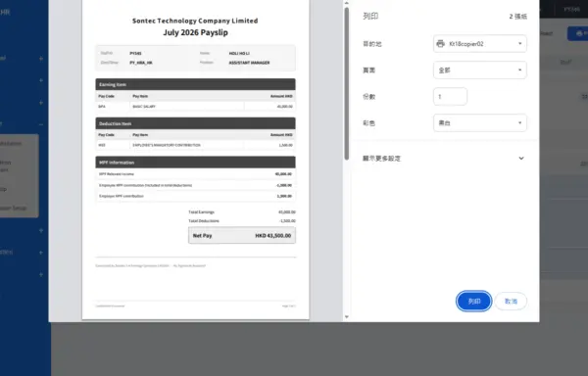This screenshot has height=376, width=588.
Task: Click the print preview vertical scrollbar thumb
Action: point(347,83)
